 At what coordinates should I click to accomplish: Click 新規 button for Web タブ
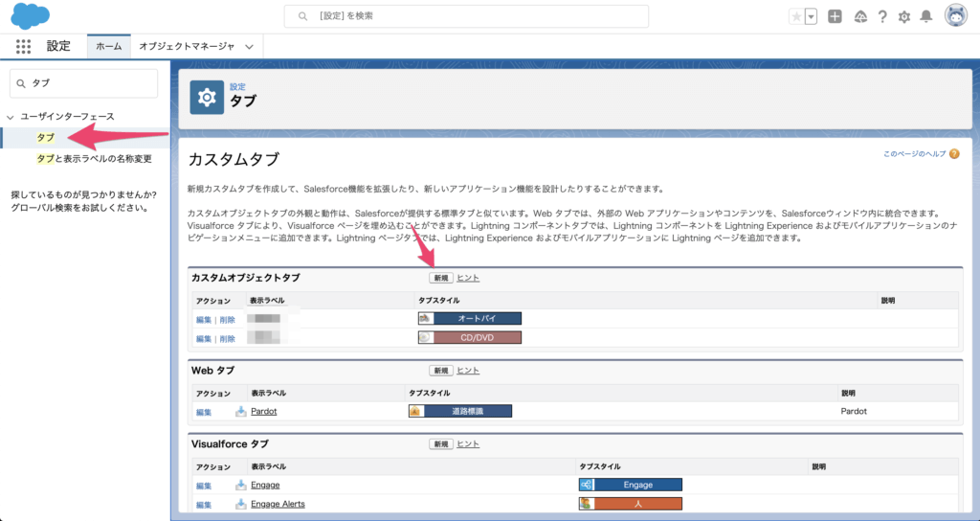pyautogui.click(x=441, y=371)
